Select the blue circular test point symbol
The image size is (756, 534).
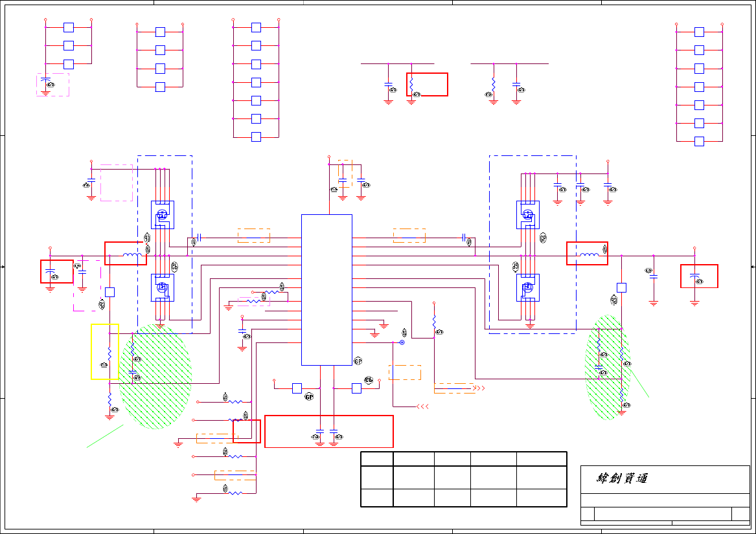click(402, 342)
